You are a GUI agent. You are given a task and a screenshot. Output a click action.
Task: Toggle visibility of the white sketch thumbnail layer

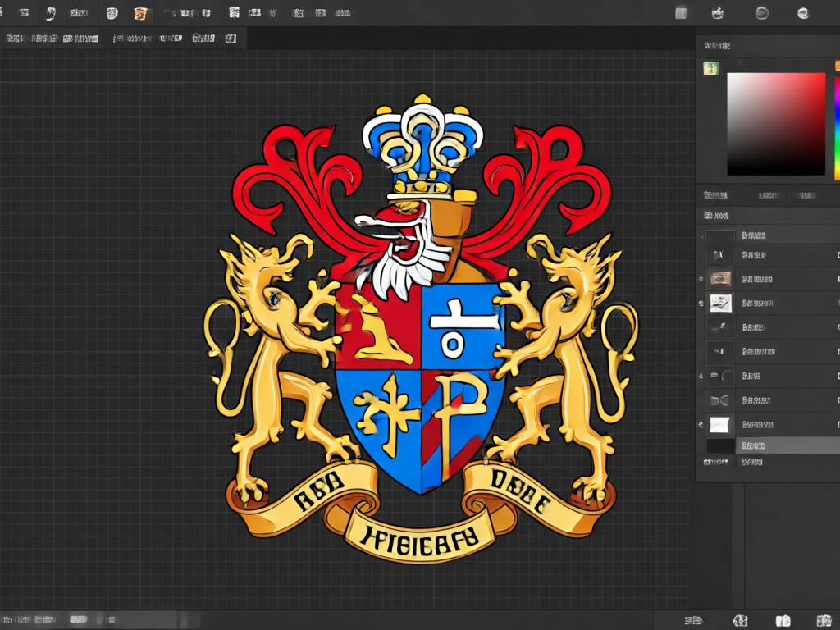701,304
